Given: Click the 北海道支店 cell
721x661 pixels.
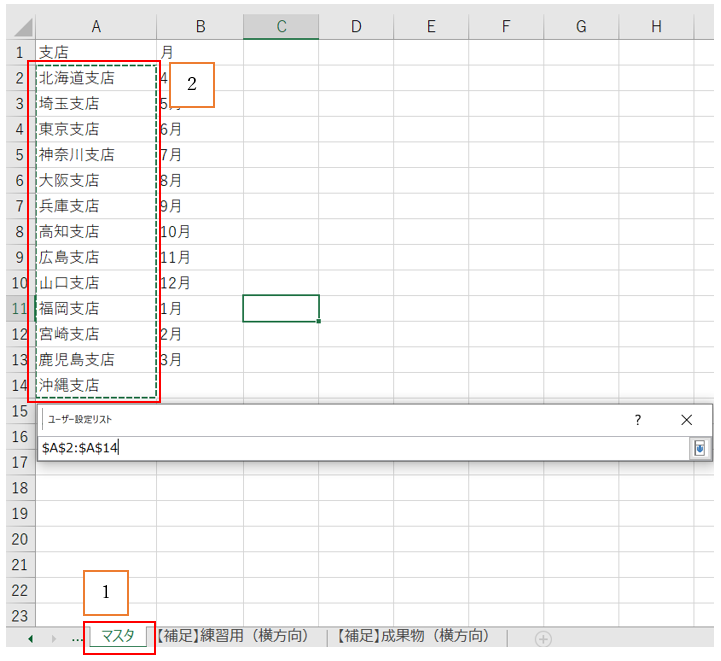Looking at the screenshot, I should pyautogui.click(x=96, y=78).
